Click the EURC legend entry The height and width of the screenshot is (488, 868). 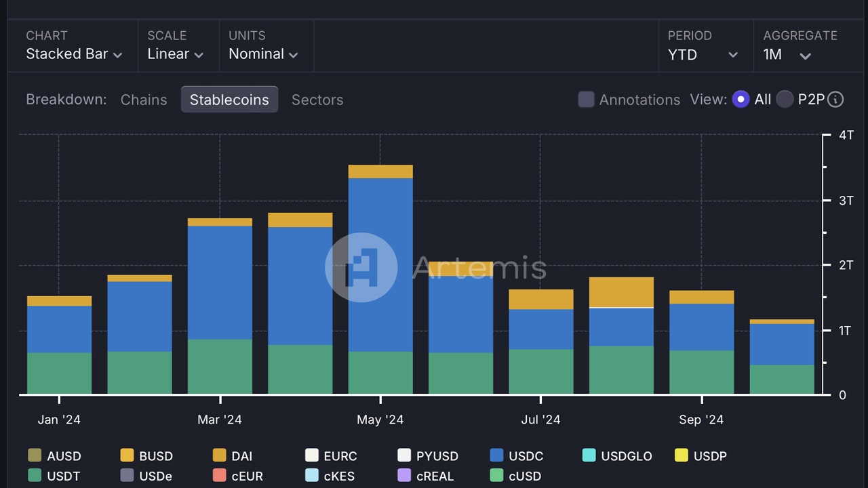point(331,455)
